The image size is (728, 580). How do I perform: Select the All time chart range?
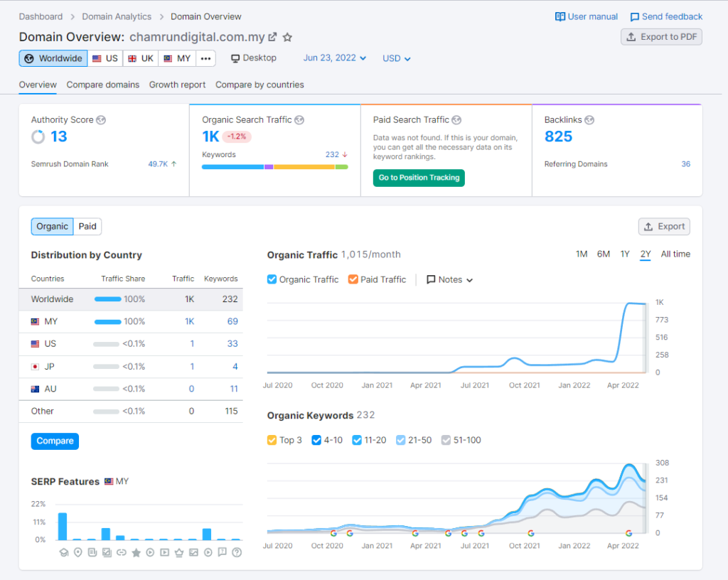[x=675, y=254]
